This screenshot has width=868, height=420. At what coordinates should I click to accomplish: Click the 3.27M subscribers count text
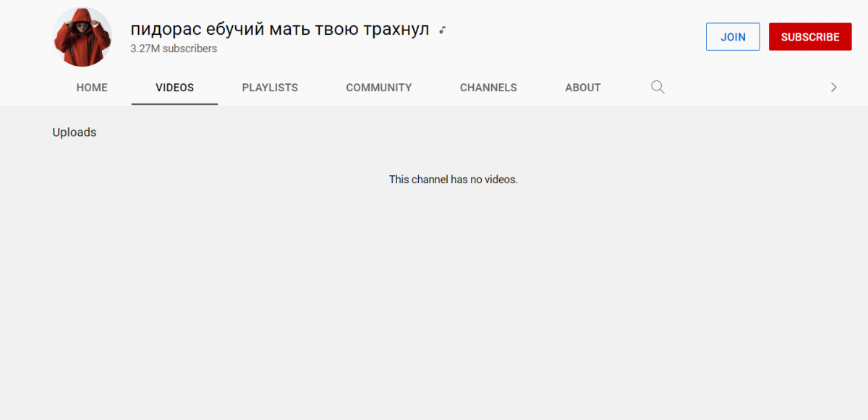(174, 49)
